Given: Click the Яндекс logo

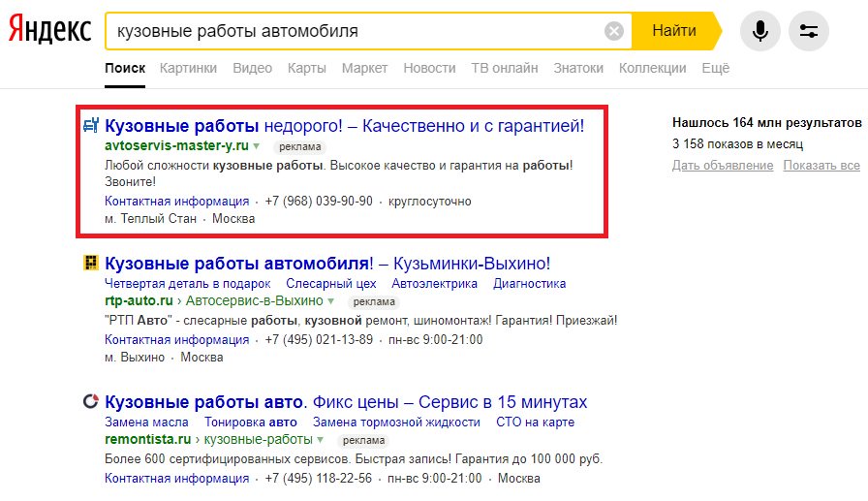Looking at the screenshot, I should point(49,30).
